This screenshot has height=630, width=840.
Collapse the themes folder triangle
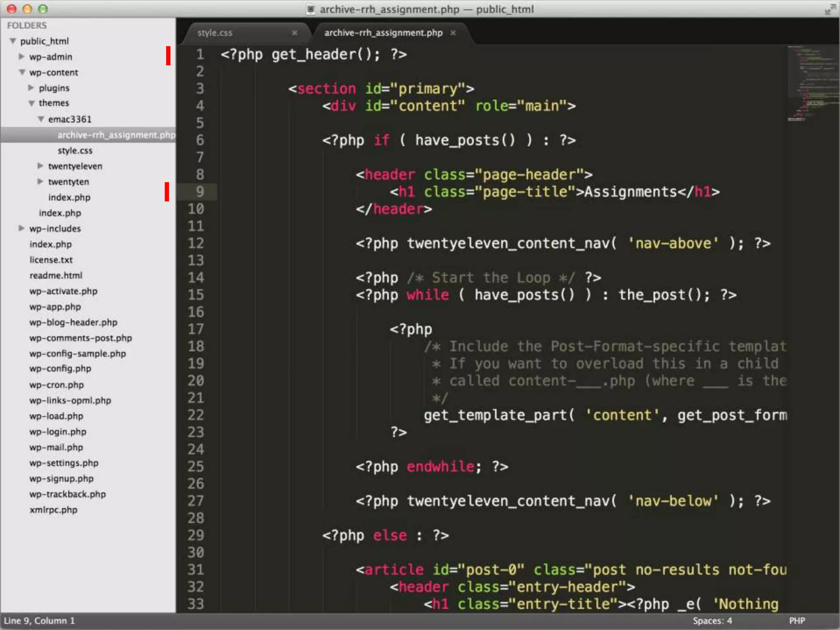click(x=31, y=103)
